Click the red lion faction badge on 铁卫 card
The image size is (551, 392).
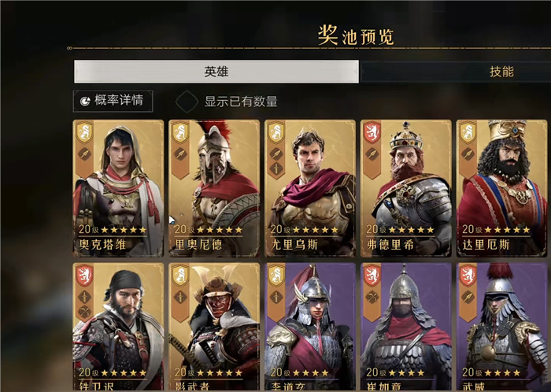coord(85,276)
